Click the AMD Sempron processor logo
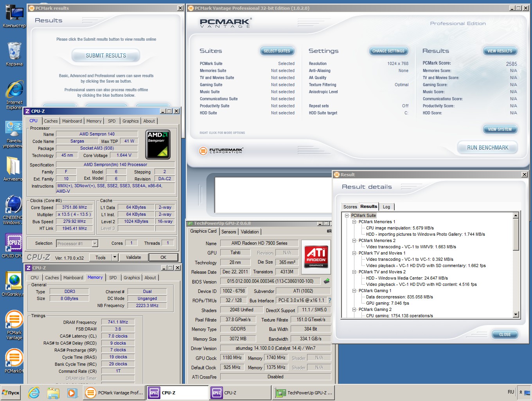The height and width of the screenshot is (401, 532). pyautogui.click(x=158, y=145)
